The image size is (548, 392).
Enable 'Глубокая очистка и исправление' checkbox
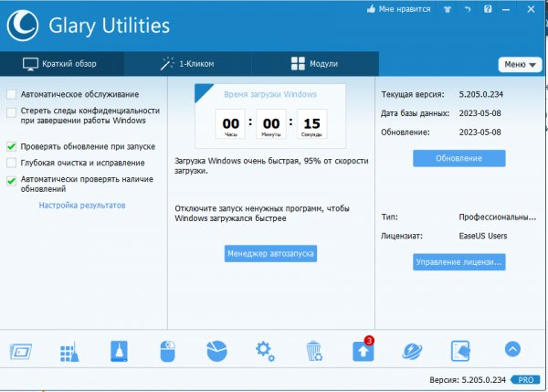11,163
